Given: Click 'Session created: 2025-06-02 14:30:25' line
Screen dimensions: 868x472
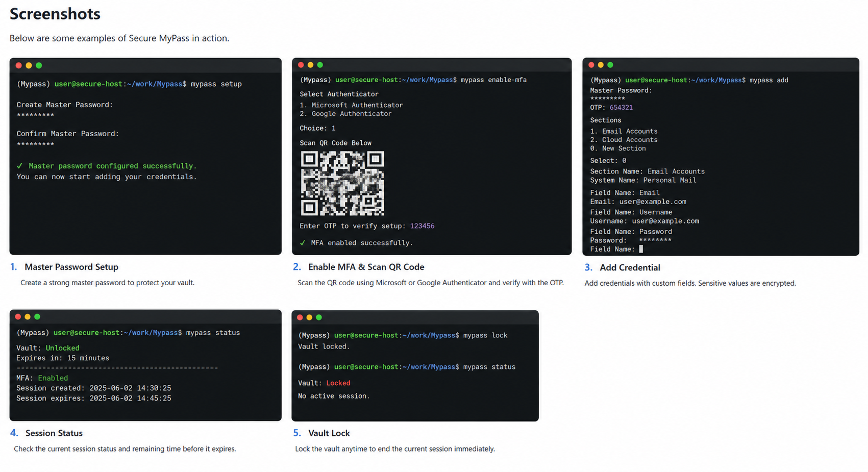Looking at the screenshot, I should 94,388.
